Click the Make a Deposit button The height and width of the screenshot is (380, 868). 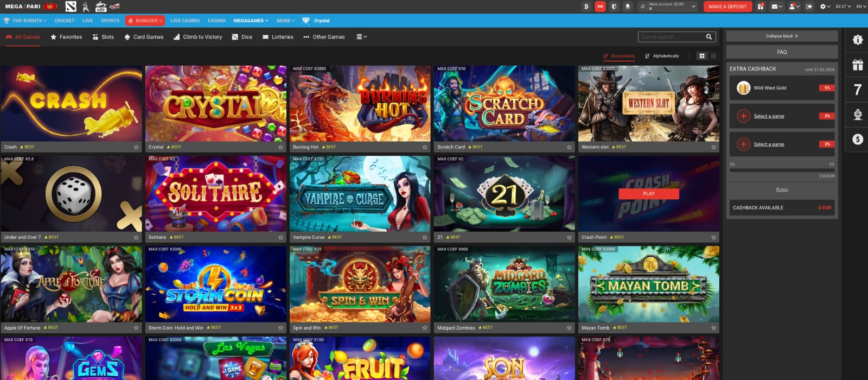click(x=727, y=7)
